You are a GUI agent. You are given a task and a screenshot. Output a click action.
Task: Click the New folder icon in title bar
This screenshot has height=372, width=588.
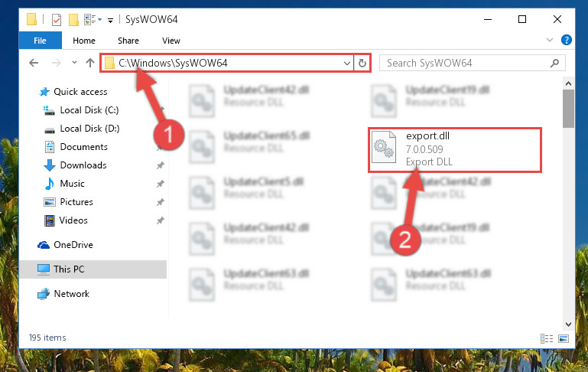(73, 20)
